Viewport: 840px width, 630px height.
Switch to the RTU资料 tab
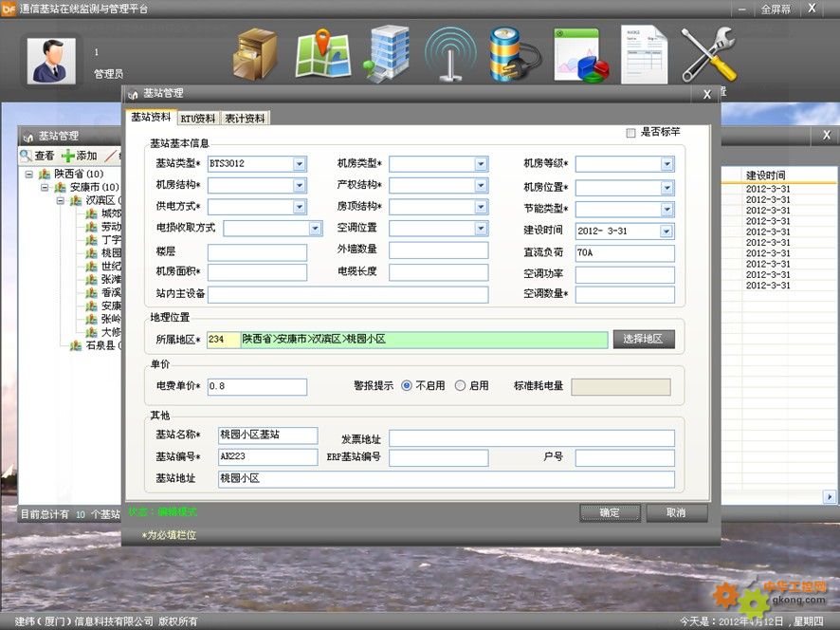(x=197, y=119)
